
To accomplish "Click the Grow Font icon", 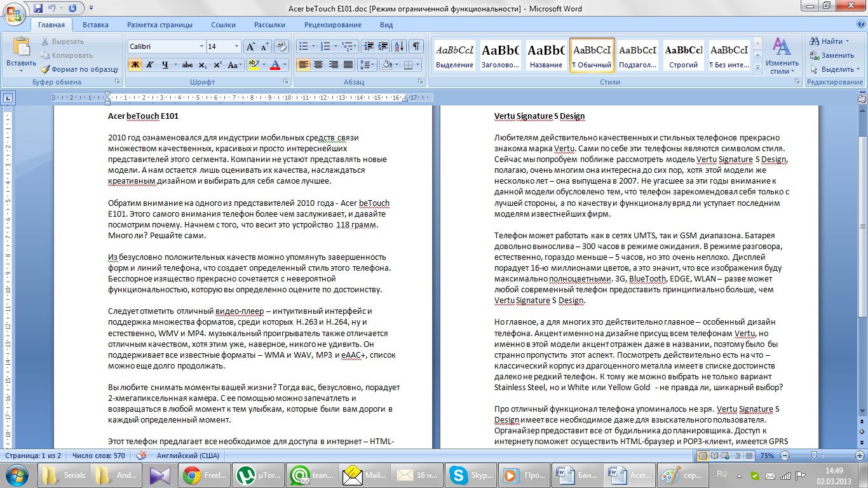I will pos(250,46).
